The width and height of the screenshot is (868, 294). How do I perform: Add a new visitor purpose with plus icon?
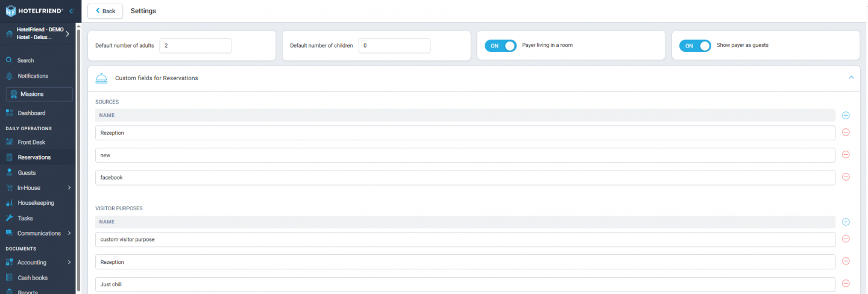click(846, 222)
